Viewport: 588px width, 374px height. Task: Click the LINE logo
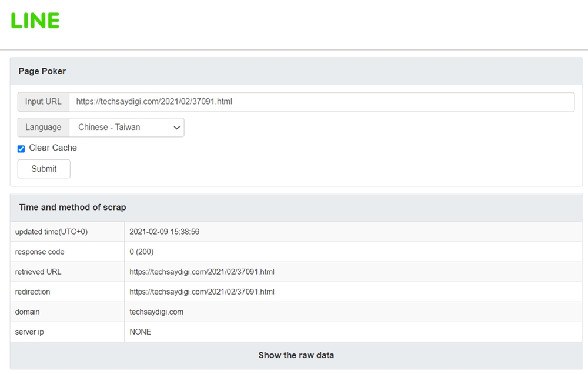click(35, 21)
